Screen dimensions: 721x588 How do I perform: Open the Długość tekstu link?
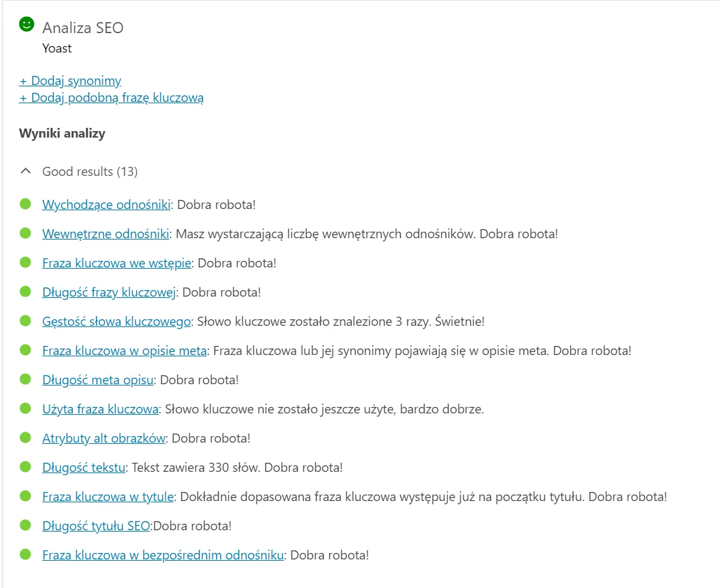click(84, 467)
